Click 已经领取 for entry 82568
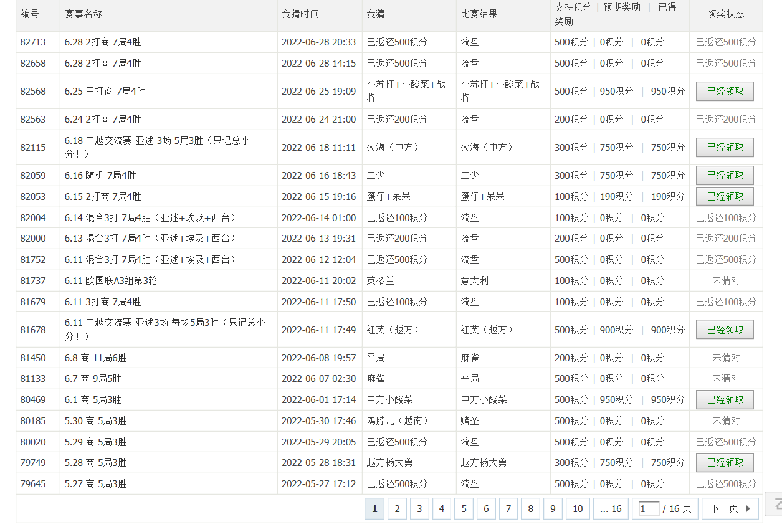The height and width of the screenshot is (532, 782). [x=724, y=90]
